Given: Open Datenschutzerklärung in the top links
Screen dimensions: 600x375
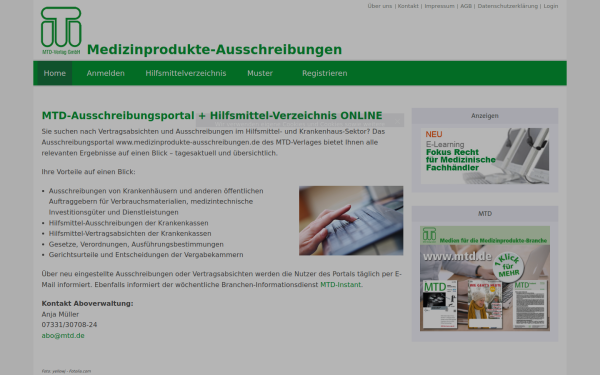Looking at the screenshot, I should coord(507,6).
